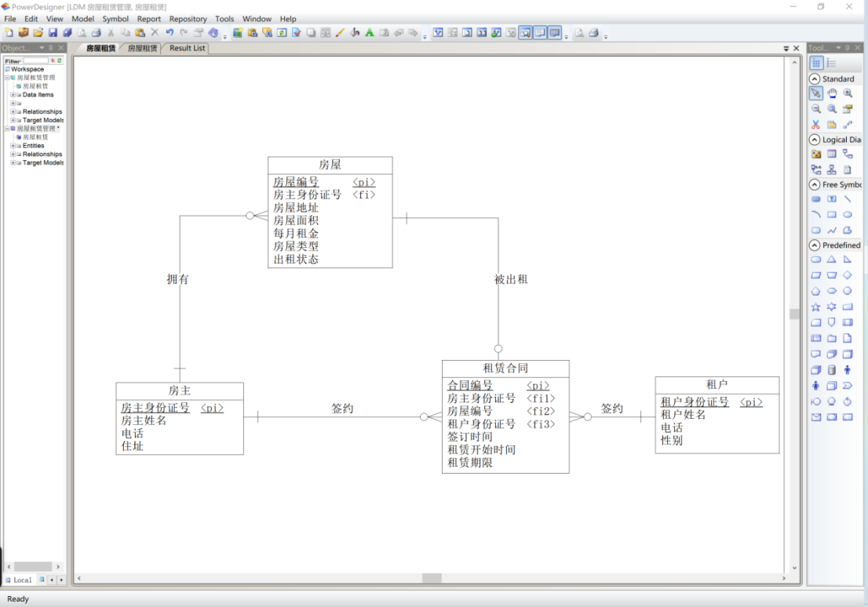This screenshot has width=868, height=607.
Task: Collapse the Standard toolbox section
Action: 815,78
